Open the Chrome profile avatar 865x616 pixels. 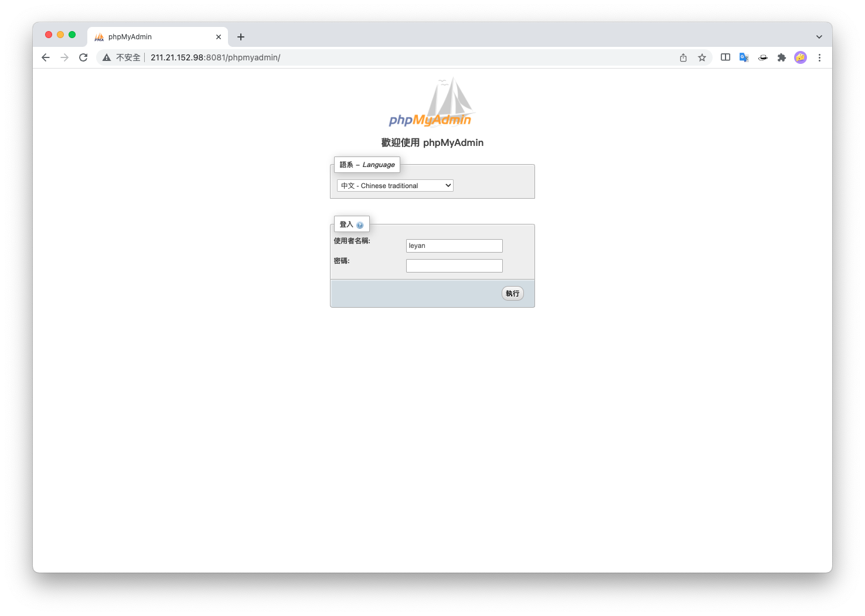pos(801,57)
